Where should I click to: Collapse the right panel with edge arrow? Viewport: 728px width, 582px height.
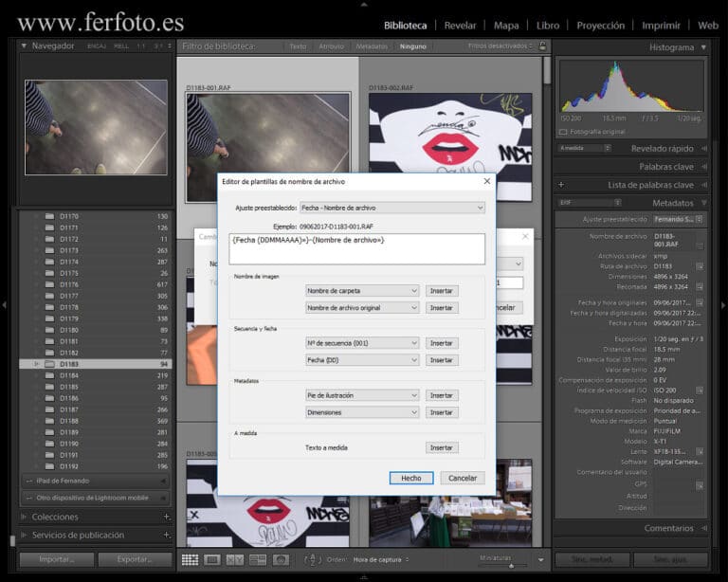click(x=723, y=305)
